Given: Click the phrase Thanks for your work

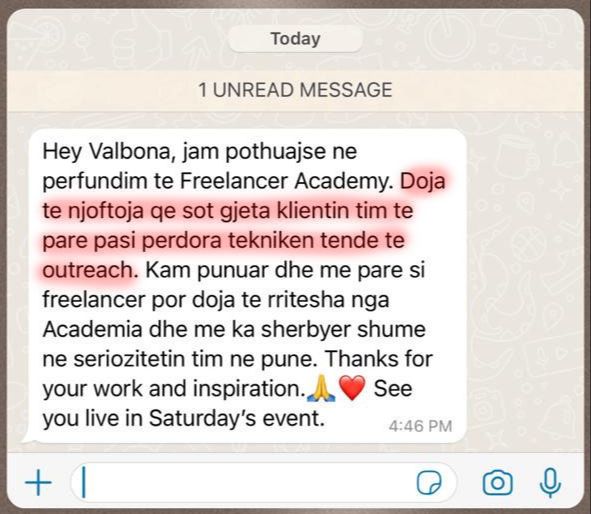Looking at the screenshot, I should [x=237, y=373].
